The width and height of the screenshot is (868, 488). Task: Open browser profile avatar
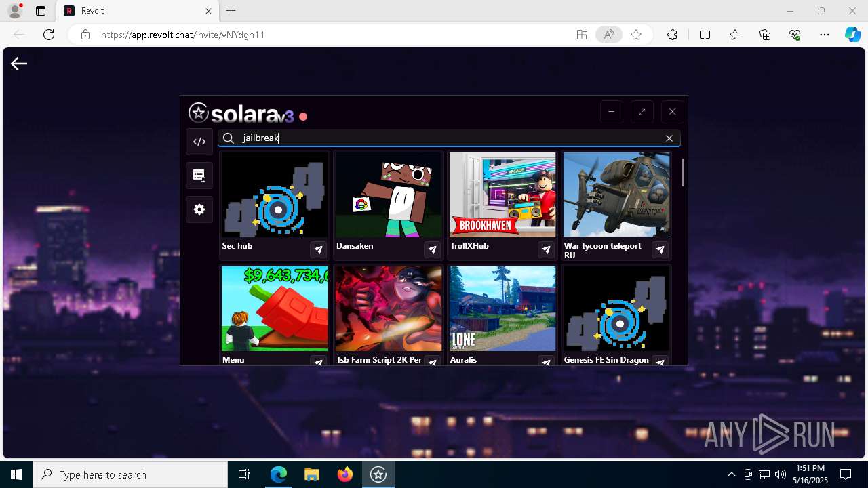pos(15,11)
